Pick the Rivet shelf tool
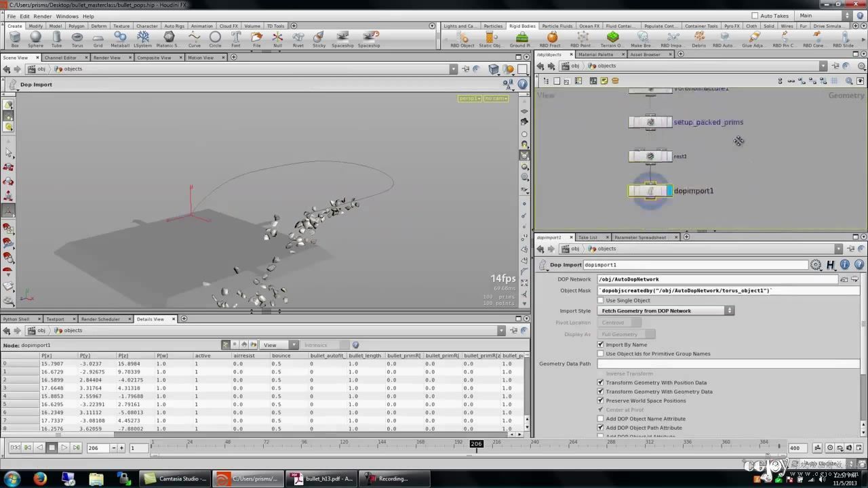This screenshot has height=488, width=868. pos(298,39)
